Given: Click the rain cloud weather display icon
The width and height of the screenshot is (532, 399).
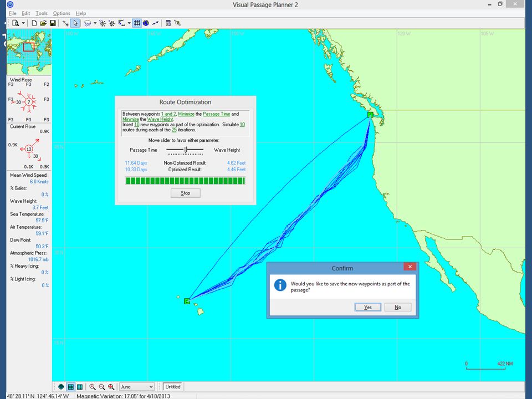Looking at the screenshot, I should [88, 23].
